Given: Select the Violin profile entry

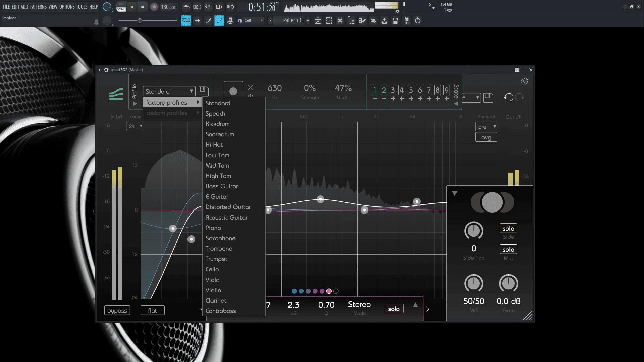Looking at the screenshot, I should click(234, 290).
